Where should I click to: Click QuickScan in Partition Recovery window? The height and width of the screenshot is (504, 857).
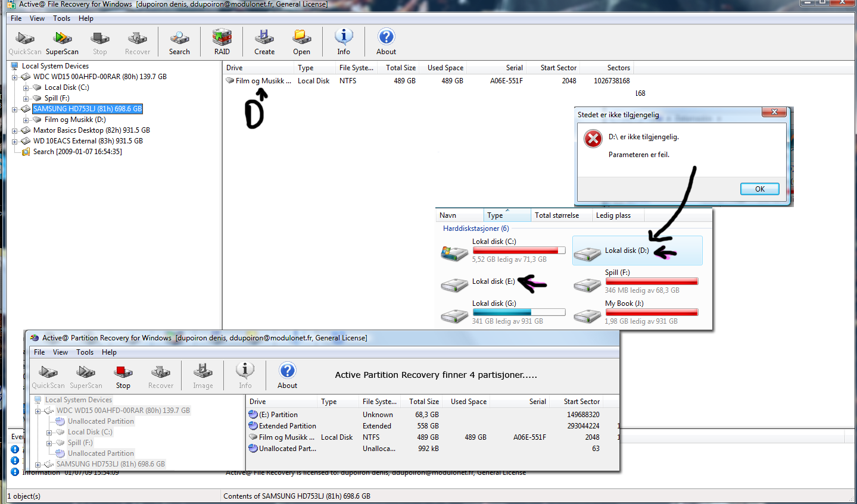(48, 377)
